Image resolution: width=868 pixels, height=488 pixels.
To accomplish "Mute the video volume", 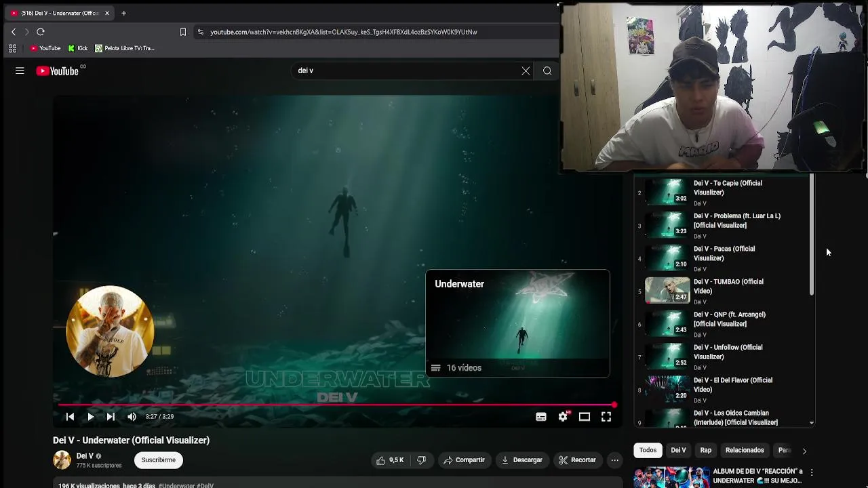I will coord(132,417).
